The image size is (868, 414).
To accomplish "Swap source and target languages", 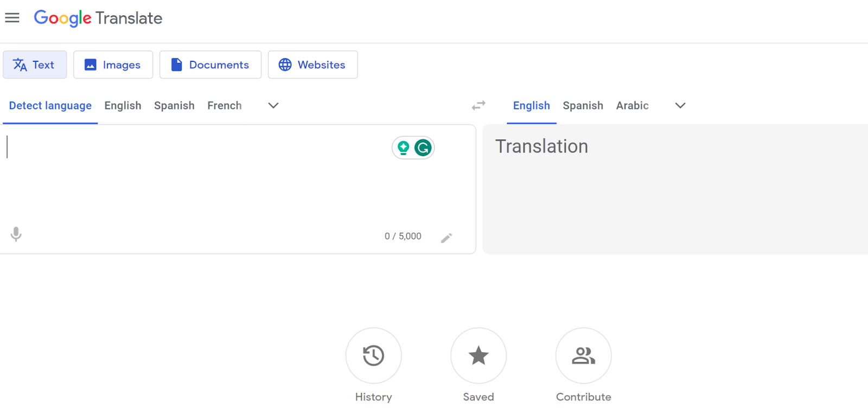I will [478, 105].
